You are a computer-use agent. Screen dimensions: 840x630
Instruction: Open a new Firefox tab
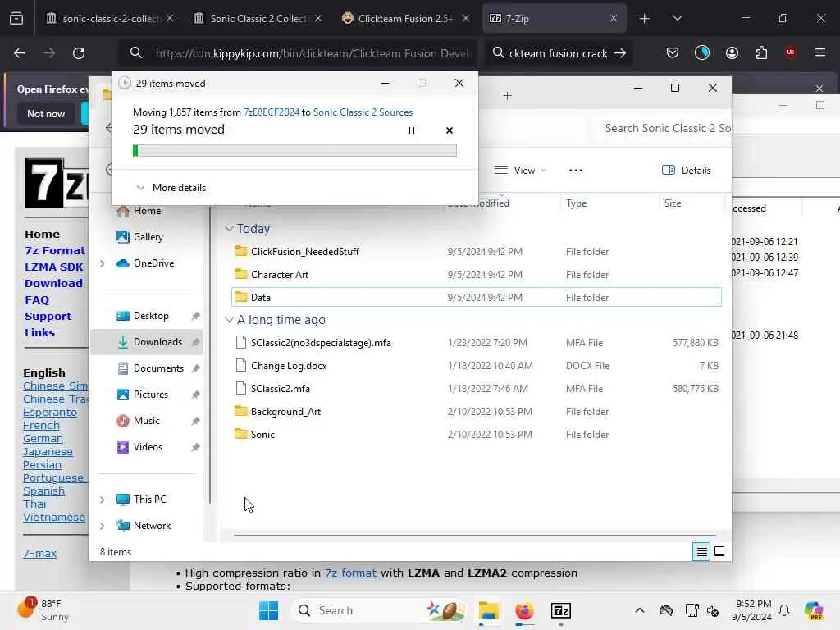click(x=644, y=19)
